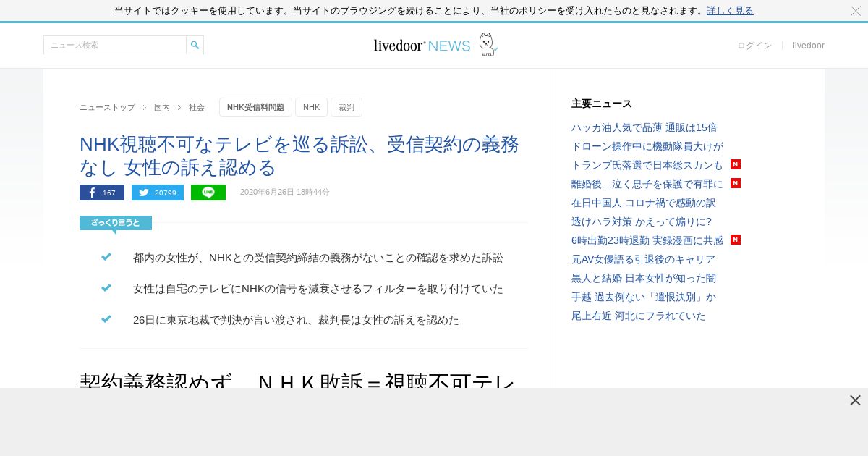Click summary line 都内の女性が、NHKとの受信契約
Viewport: 868px width, 456px height.
click(318, 258)
